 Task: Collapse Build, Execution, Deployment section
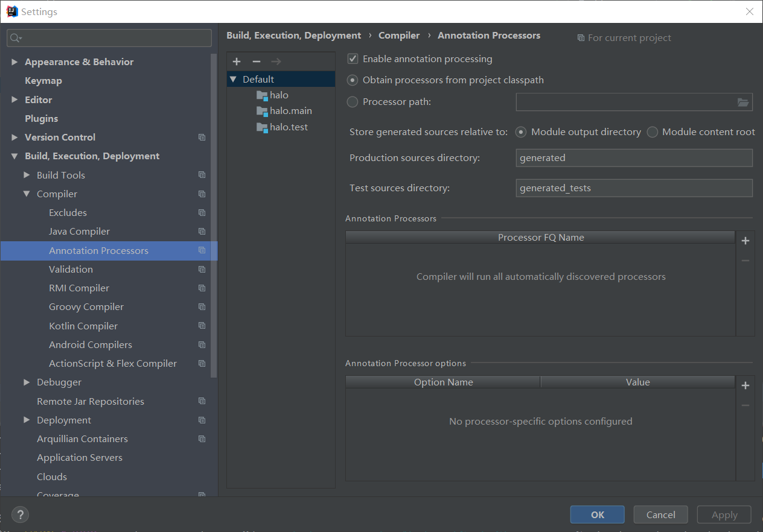click(14, 156)
